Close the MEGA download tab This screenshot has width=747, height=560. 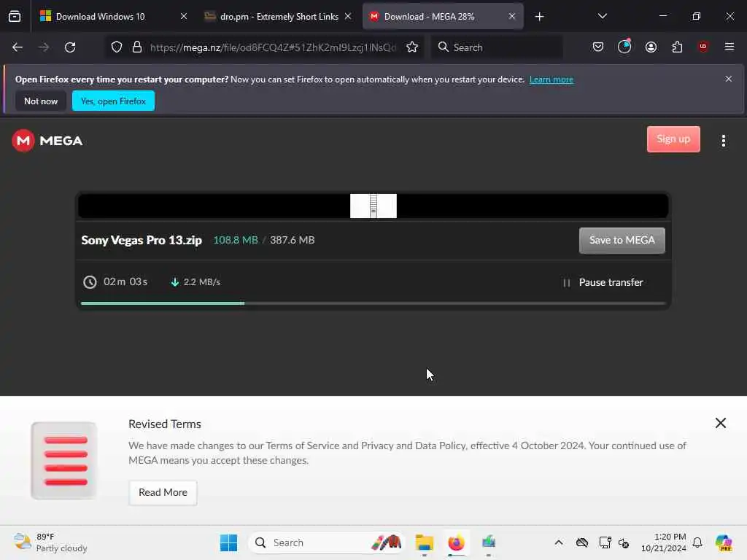click(x=511, y=17)
